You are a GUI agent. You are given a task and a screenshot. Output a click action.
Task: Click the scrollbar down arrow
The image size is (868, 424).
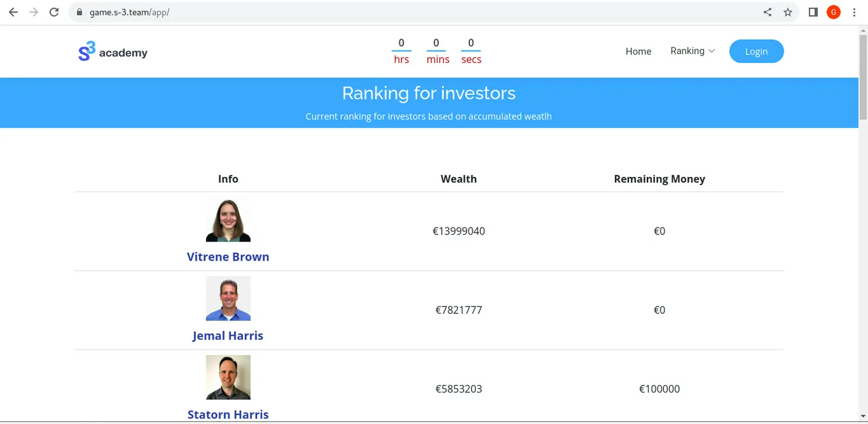[863, 416]
